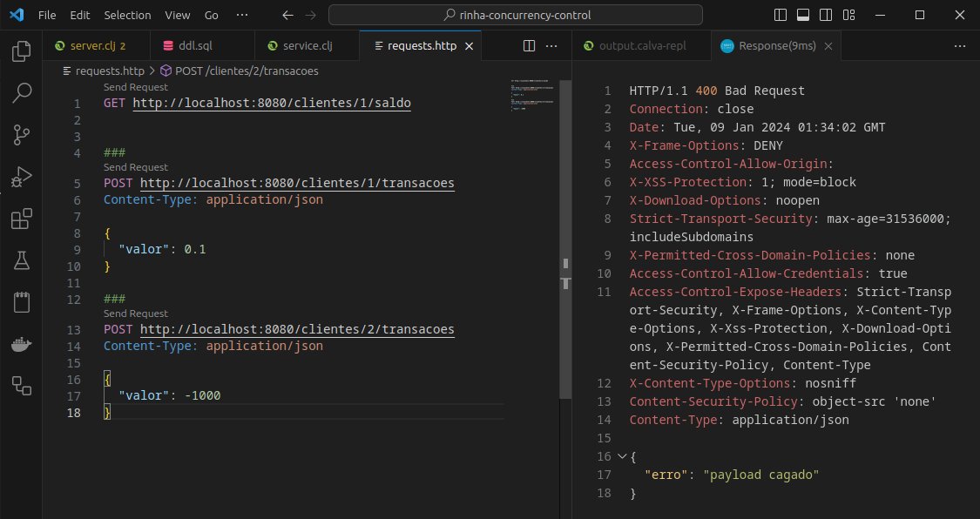Viewport: 980px width, 519px height.
Task: Open the Extensions view
Action: [21, 219]
